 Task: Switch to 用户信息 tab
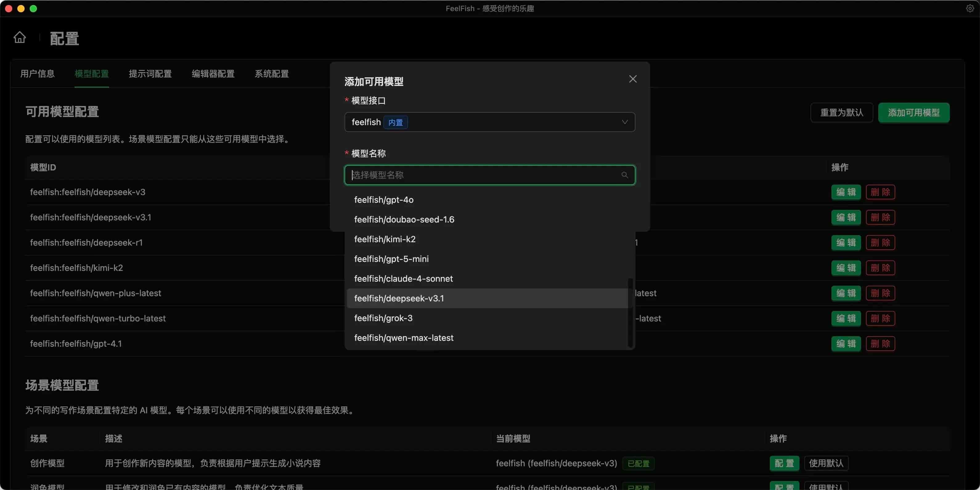(x=37, y=74)
